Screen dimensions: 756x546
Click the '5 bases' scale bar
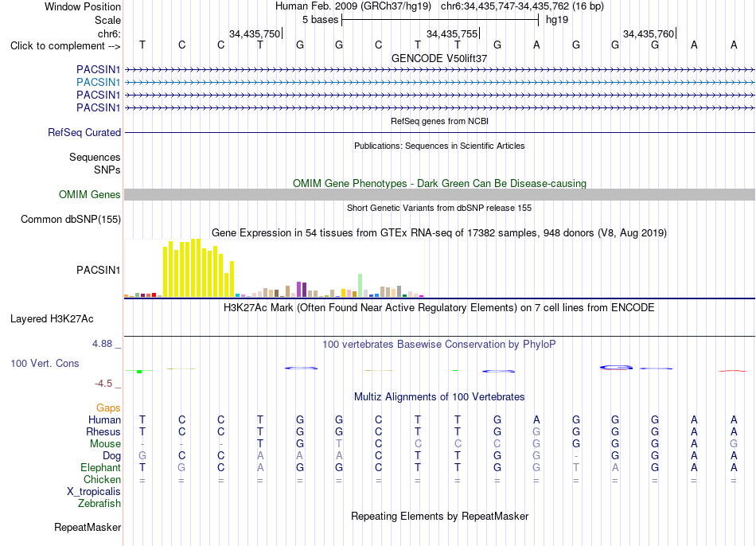(x=440, y=20)
